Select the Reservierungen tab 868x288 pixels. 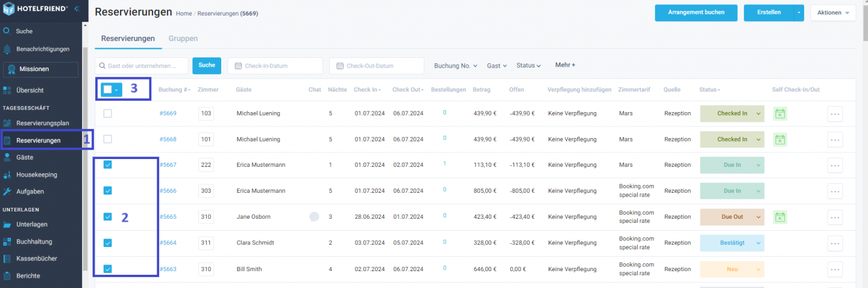(x=128, y=39)
